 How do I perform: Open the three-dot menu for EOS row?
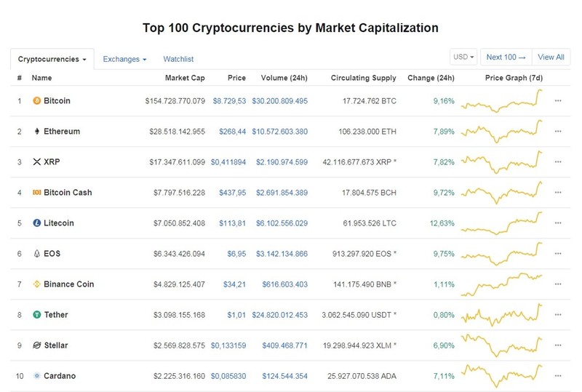tap(558, 254)
